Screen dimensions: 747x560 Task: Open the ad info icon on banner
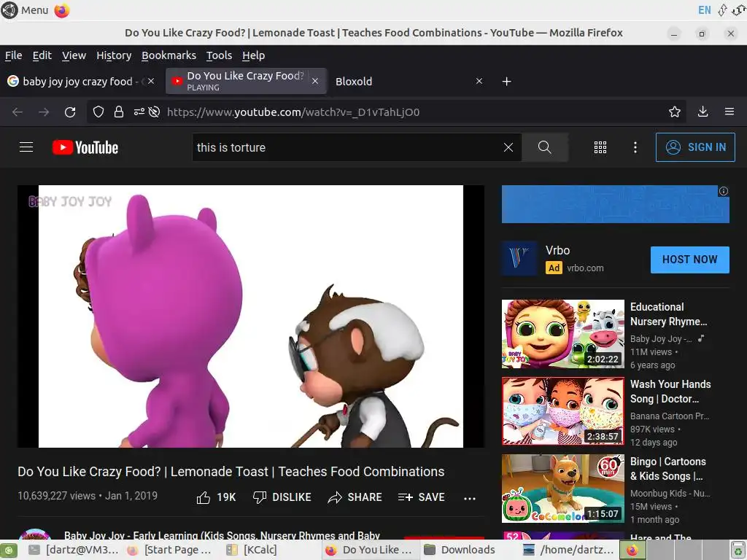click(x=724, y=191)
